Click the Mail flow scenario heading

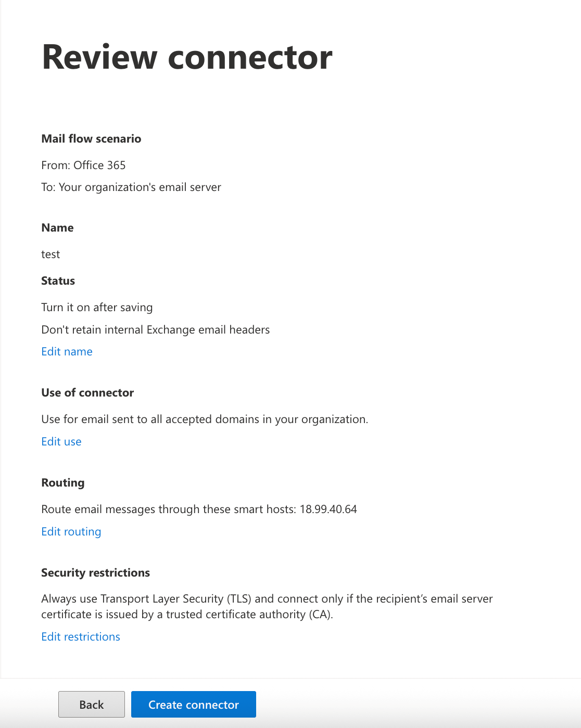[91, 139]
